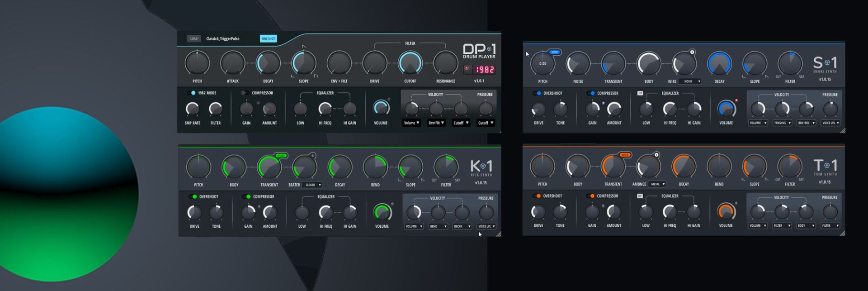Toggle the HP badge in S-1 equalizer
868x291 pixels.
point(640,93)
